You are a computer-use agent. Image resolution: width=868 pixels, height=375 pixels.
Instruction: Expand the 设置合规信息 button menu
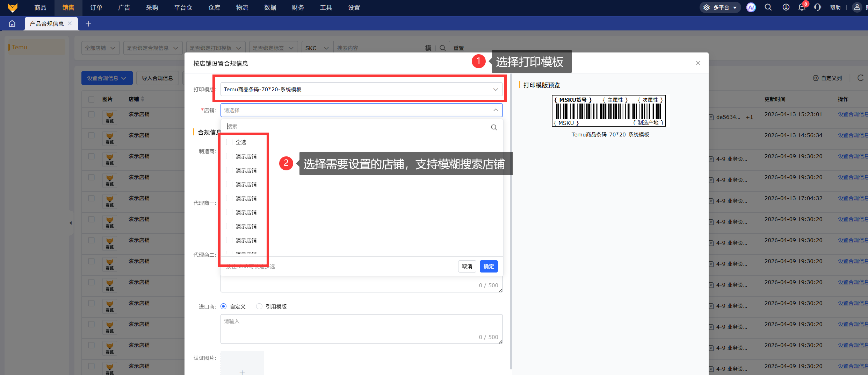[107, 78]
